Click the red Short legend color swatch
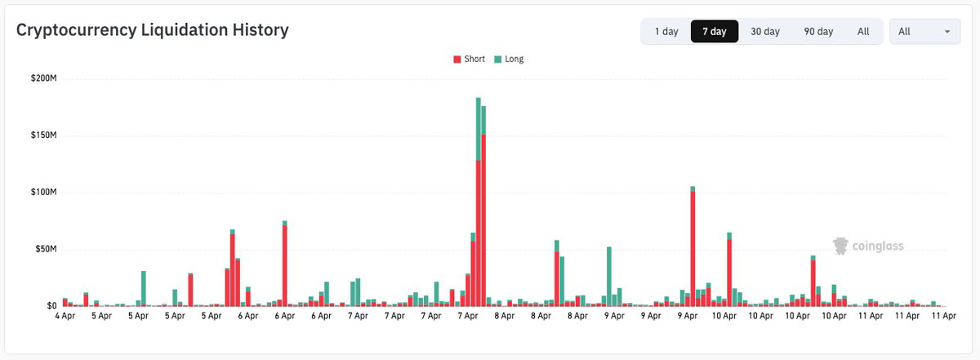The width and height of the screenshot is (980, 360). pyautogui.click(x=457, y=59)
